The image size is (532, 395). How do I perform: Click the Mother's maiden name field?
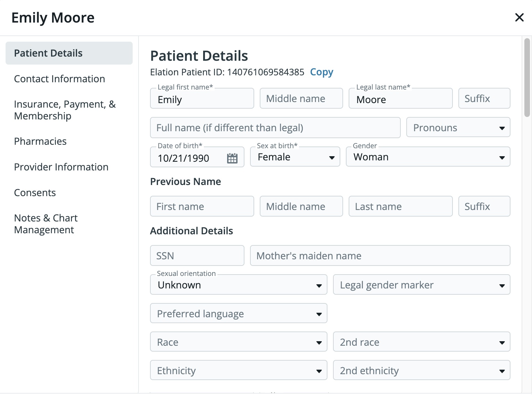(380, 255)
